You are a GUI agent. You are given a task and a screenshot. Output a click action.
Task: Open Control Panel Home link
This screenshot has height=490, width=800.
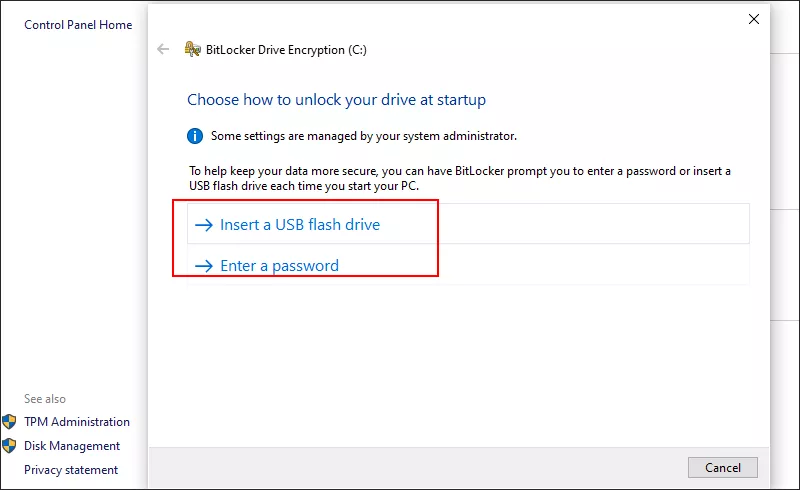tap(78, 24)
